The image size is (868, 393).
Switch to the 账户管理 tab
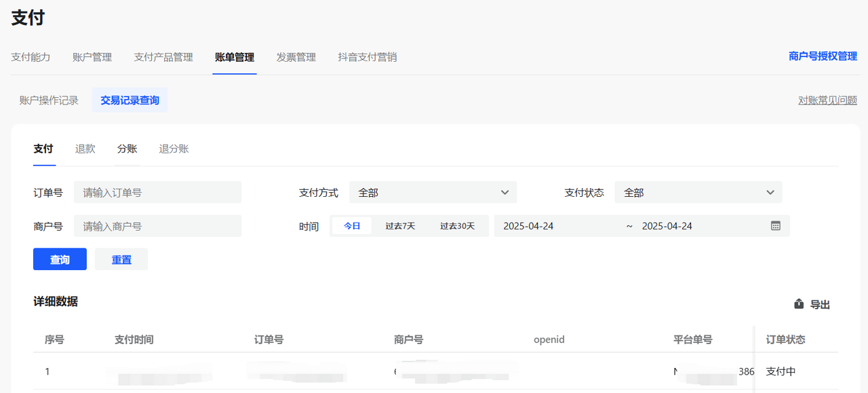[92, 57]
